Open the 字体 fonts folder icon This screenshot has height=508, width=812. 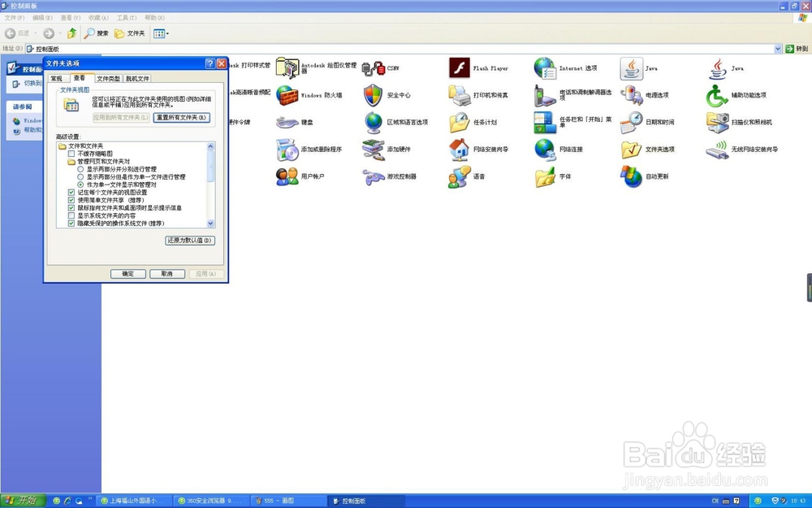(x=545, y=176)
